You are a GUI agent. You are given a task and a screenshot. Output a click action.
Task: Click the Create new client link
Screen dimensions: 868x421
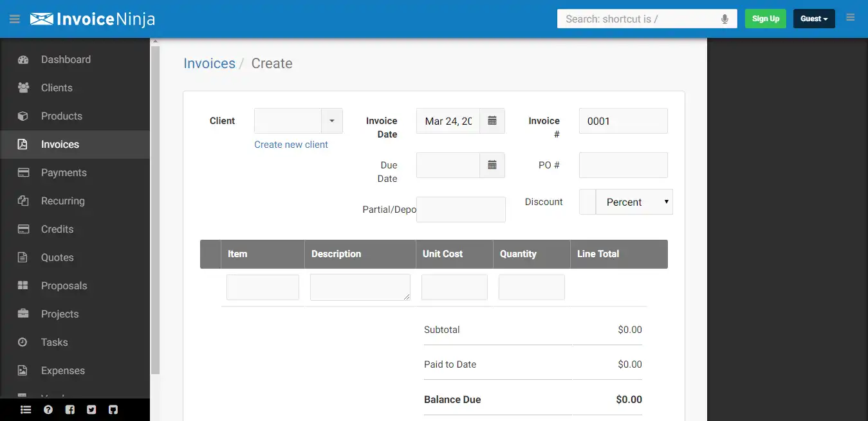(x=291, y=144)
